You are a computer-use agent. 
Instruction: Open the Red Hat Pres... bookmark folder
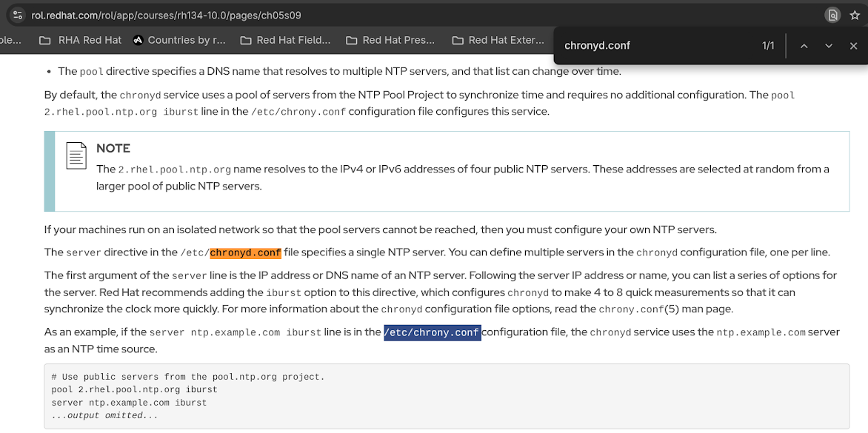coord(390,40)
